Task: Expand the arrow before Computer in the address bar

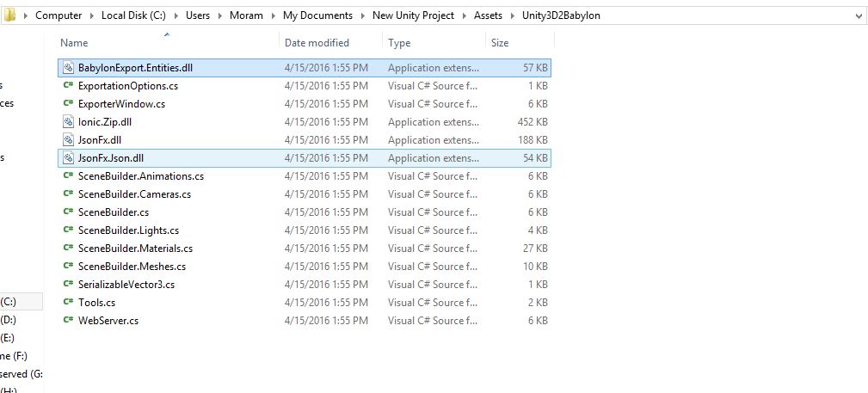Action: (26, 16)
